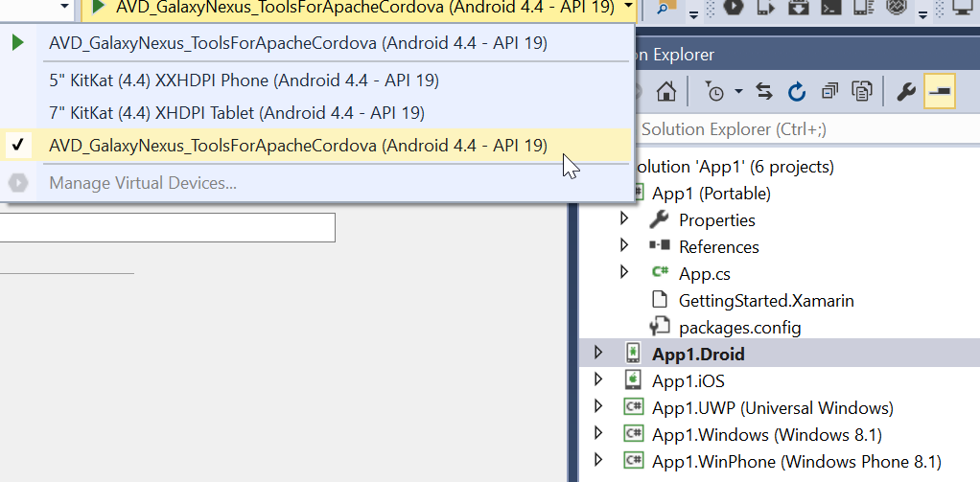The width and height of the screenshot is (980, 482).
Task: Click the C# icon of App1.UWP
Action: tap(633, 407)
